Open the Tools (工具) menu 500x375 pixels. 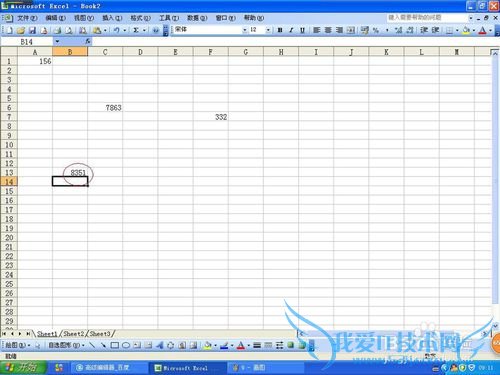click(169, 18)
